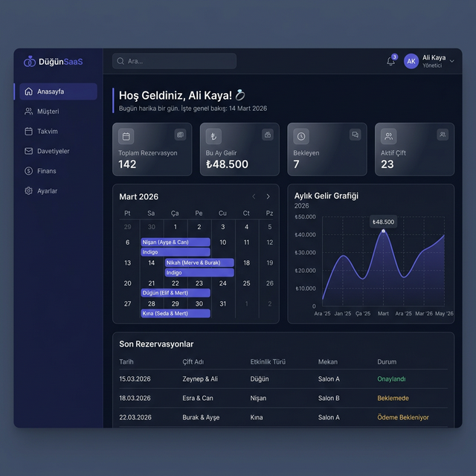Click the top-right icon of Toplam Rezervasyon card

click(x=180, y=135)
